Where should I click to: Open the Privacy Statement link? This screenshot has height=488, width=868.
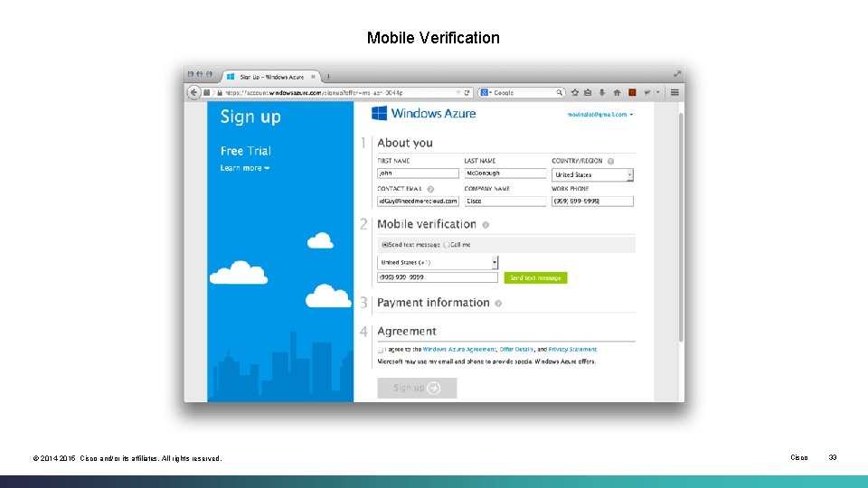pyautogui.click(x=572, y=350)
